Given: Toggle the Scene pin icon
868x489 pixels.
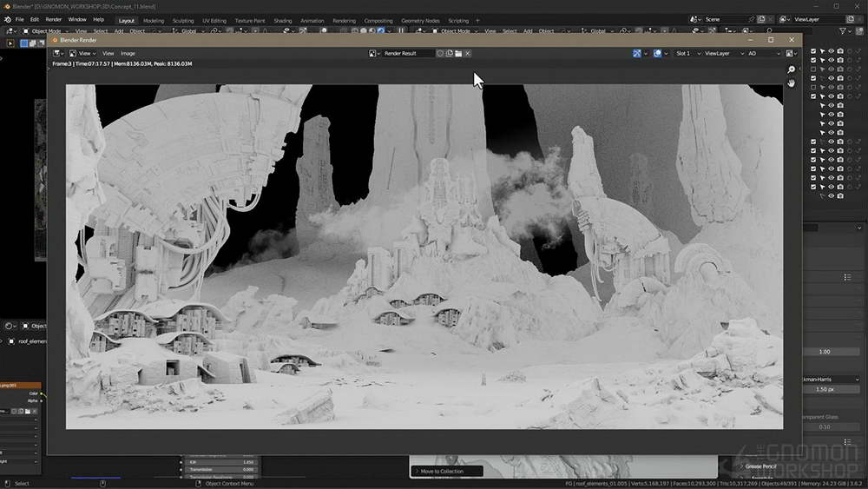Looking at the screenshot, I should tap(751, 19).
